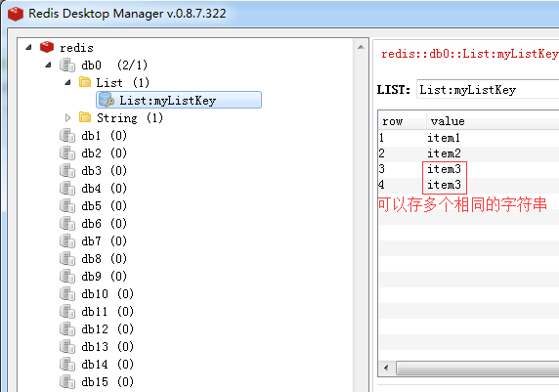Expand the String folder node

[x=67, y=117]
